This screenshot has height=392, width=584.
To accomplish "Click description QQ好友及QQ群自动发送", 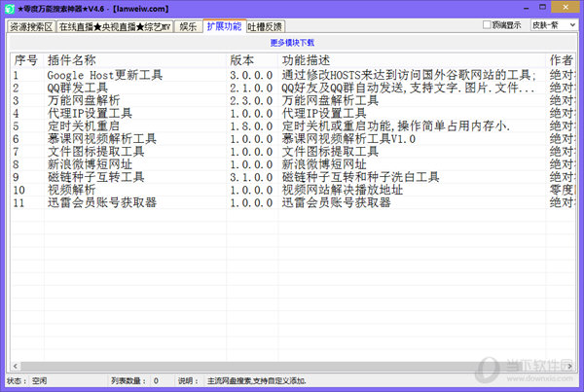I will pos(408,88).
